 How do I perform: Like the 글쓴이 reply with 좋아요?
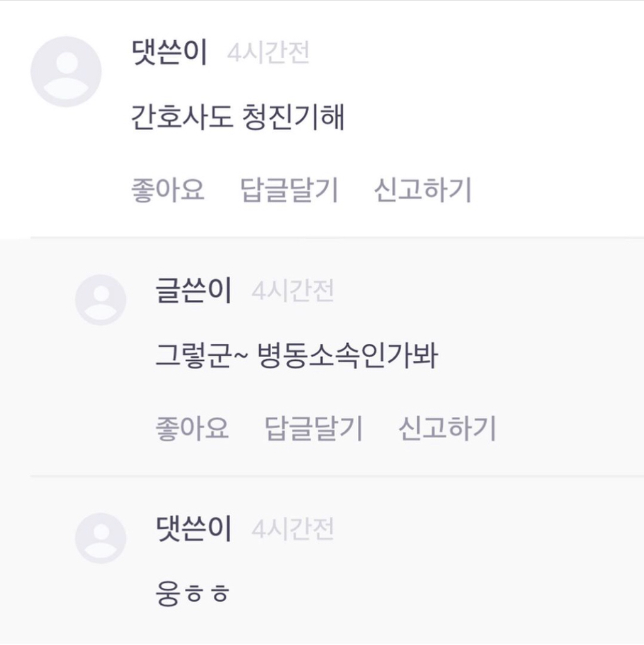click(x=192, y=429)
